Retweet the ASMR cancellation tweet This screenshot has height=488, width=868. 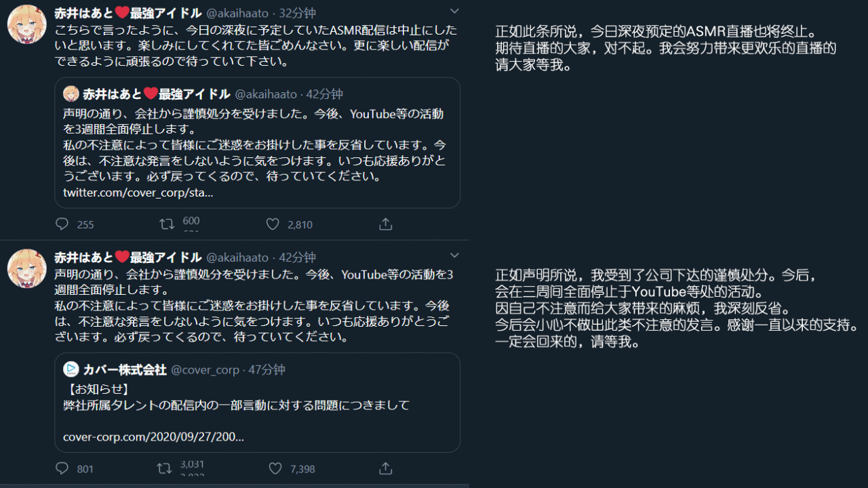pyautogui.click(x=167, y=224)
